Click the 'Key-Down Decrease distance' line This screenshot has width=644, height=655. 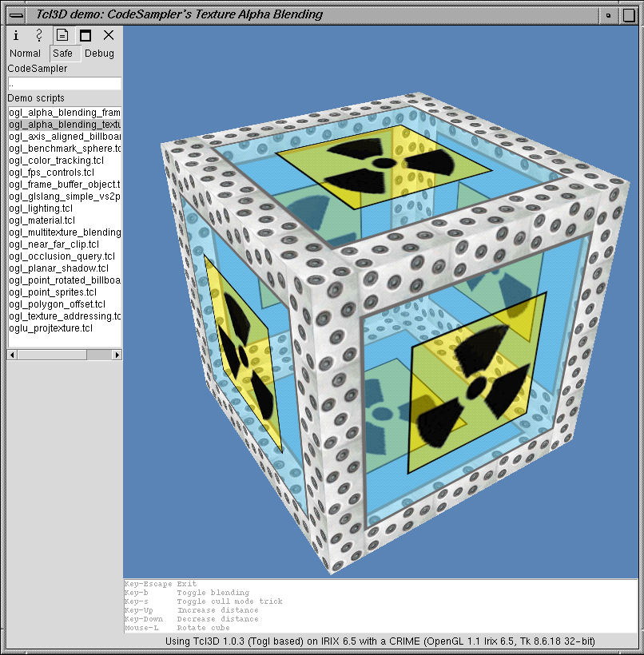tap(191, 619)
